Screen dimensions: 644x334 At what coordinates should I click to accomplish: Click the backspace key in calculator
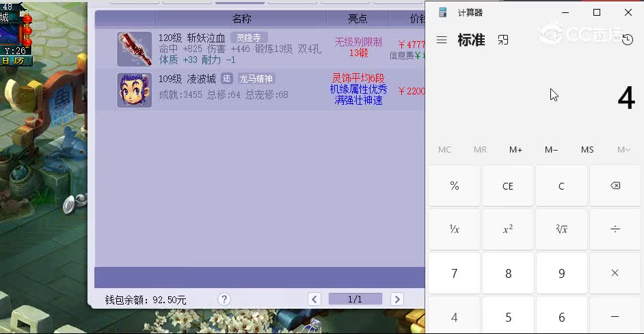615,186
